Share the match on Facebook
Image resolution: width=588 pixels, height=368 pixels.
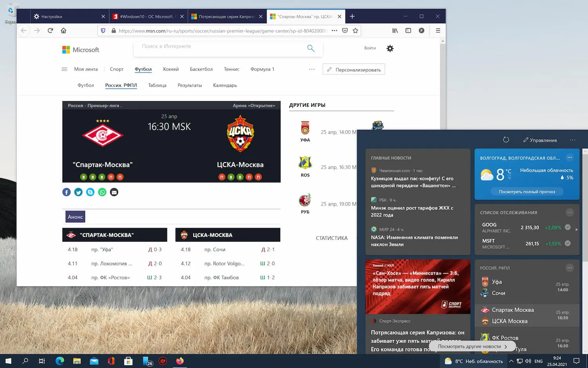67,192
